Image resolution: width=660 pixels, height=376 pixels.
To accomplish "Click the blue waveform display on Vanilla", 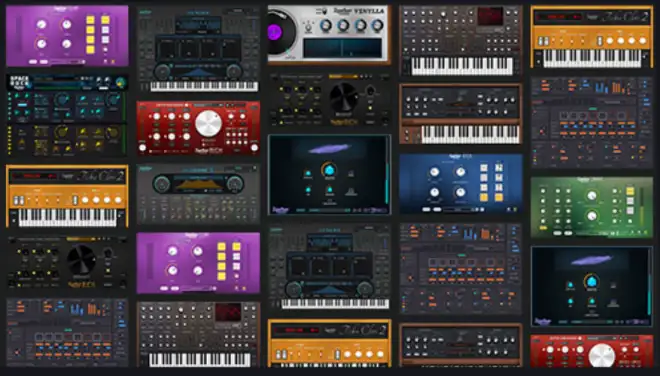I will tap(342, 48).
